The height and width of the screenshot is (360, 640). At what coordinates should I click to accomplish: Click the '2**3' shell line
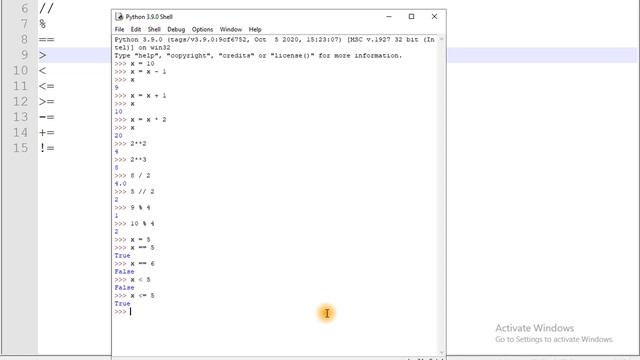(130, 160)
